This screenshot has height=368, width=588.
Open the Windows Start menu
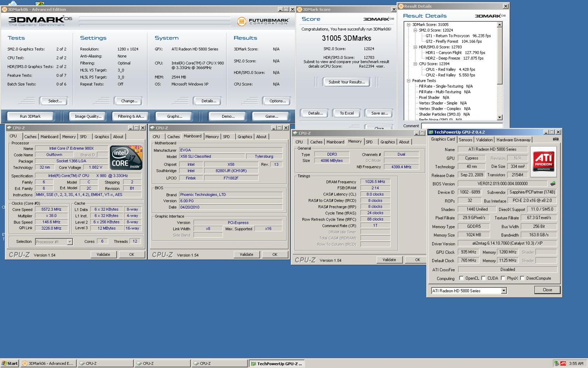(10, 363)
